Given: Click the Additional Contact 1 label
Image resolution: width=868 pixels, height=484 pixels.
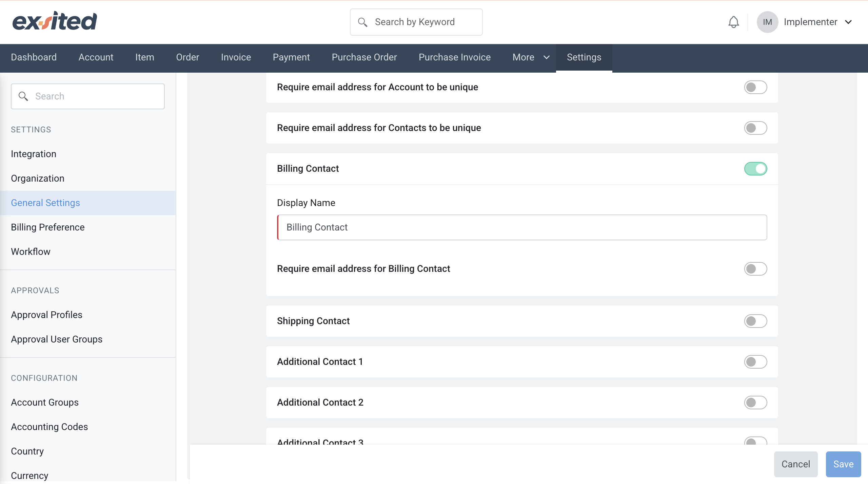Looking at the screenshot, I should 320,362.
